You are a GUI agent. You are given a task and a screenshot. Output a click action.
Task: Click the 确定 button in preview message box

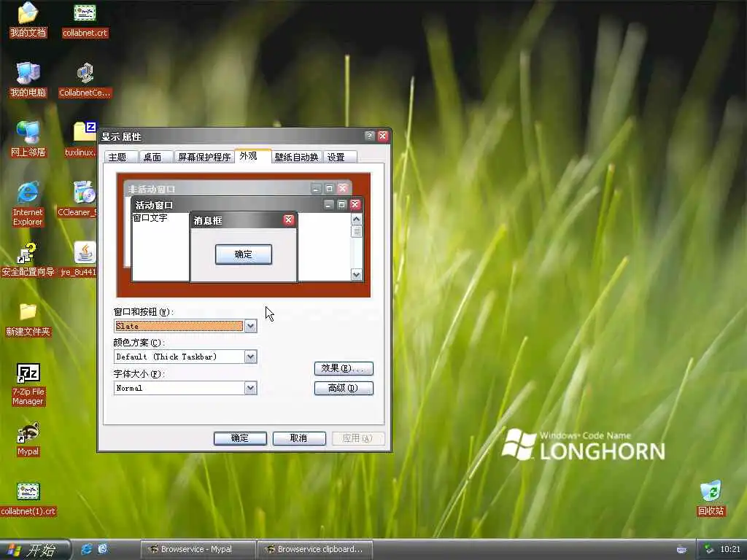click(x=244, y=254)
